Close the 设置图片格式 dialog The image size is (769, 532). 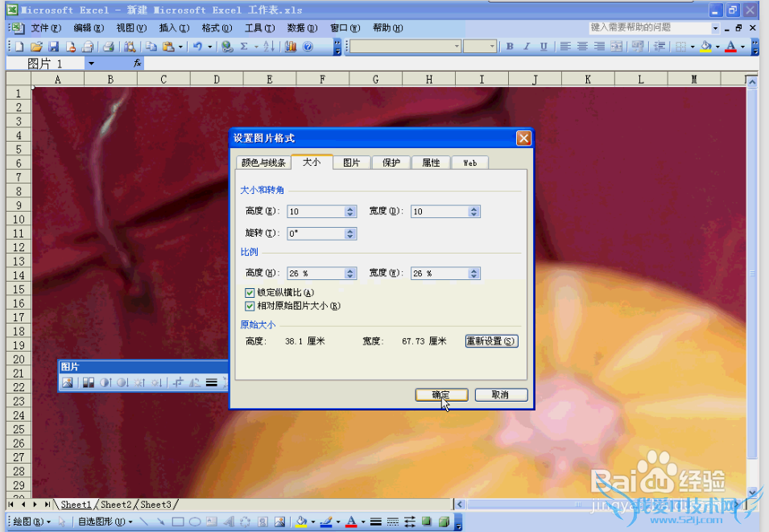pos(523,138)
